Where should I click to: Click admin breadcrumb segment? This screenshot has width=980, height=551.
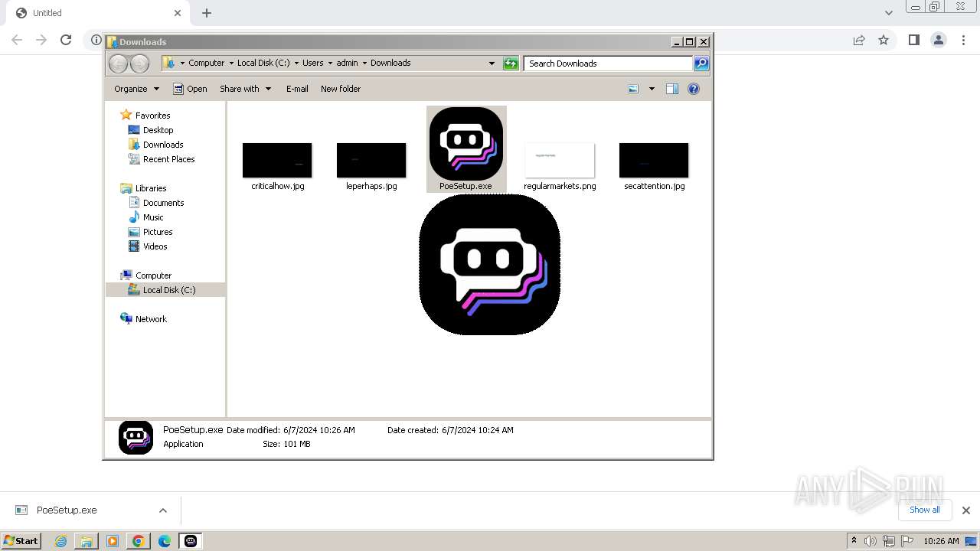[347, 63]
